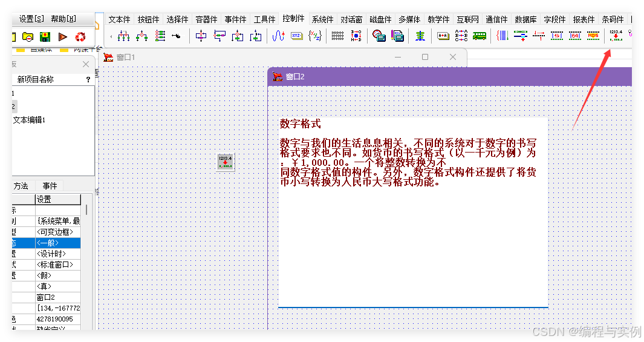Screen dimensions: 644x342
Task: Select the binary digits grid icon
Action: (x=337, y=36)
